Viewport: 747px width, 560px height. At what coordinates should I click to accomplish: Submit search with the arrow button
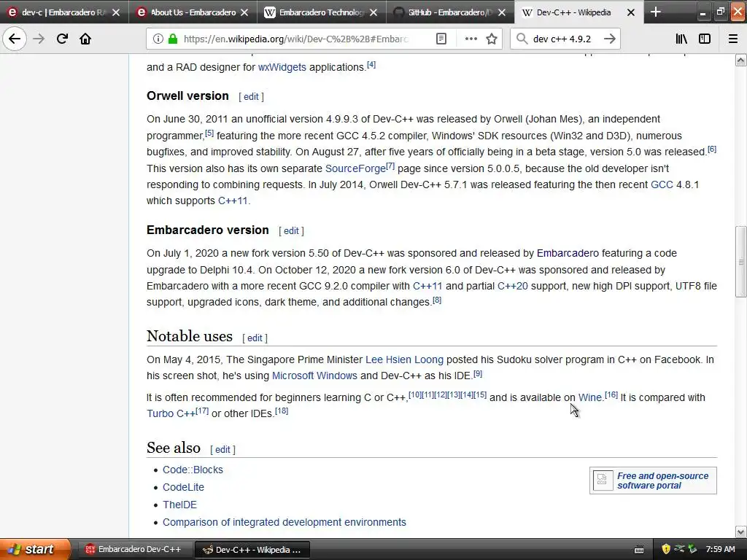pyautogui.click(x=609, y=39)
